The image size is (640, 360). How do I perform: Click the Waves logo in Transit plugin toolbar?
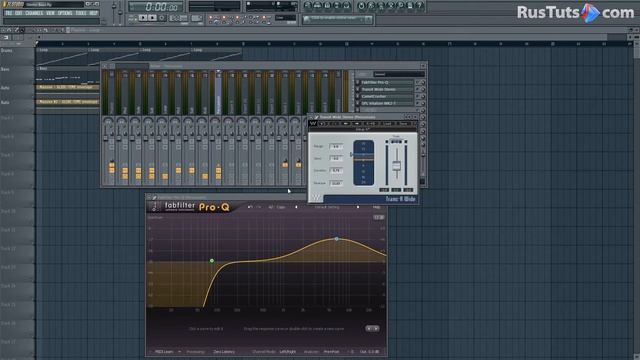(313, 123)
